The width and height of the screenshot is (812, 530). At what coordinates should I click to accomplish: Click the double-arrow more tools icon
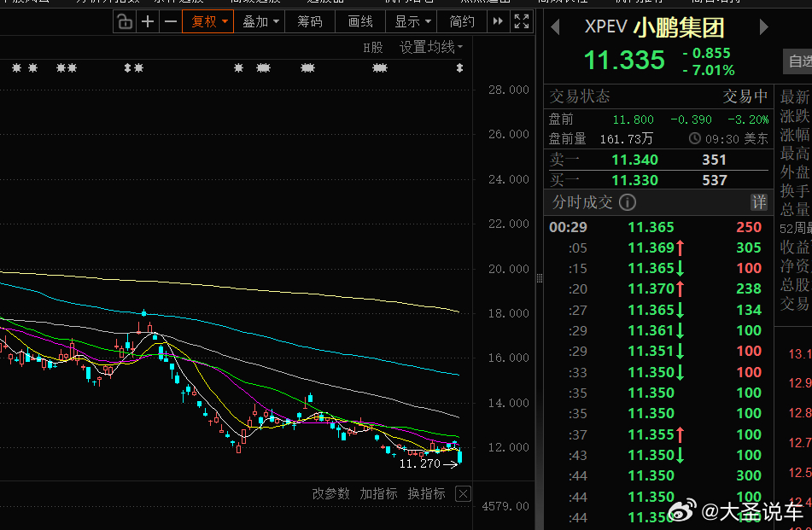[x=498, y=21]
